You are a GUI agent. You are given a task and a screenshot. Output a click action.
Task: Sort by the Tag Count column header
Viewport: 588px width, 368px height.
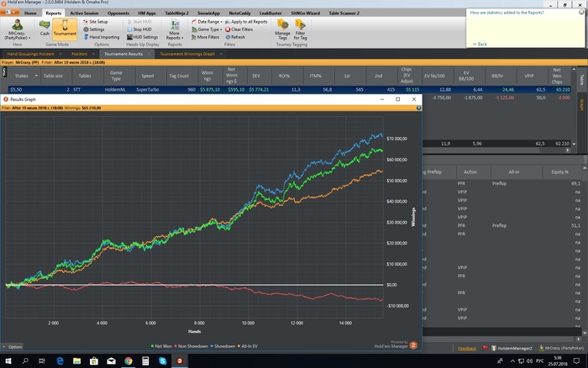click(x=179, y=76)
